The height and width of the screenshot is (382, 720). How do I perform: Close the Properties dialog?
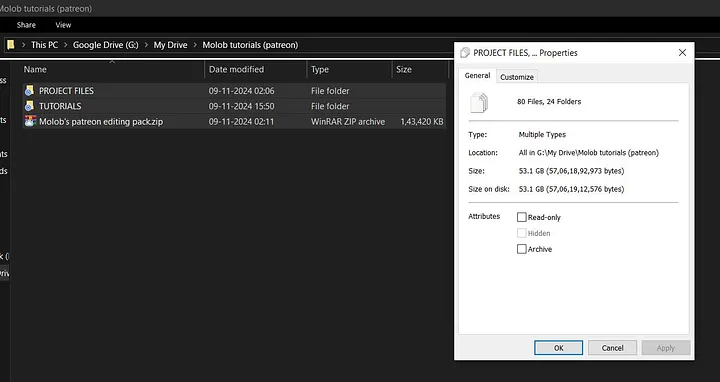682,52
